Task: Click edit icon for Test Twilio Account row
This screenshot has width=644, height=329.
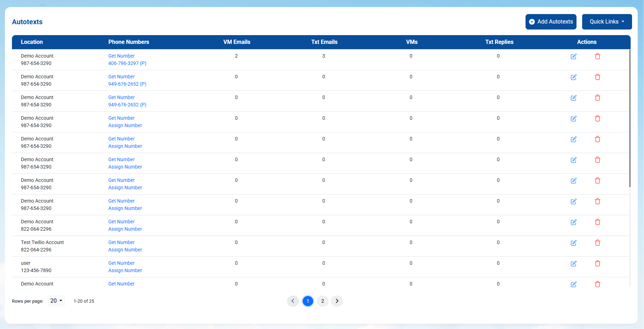Action: pyautogui.click(x=573, y=243)
